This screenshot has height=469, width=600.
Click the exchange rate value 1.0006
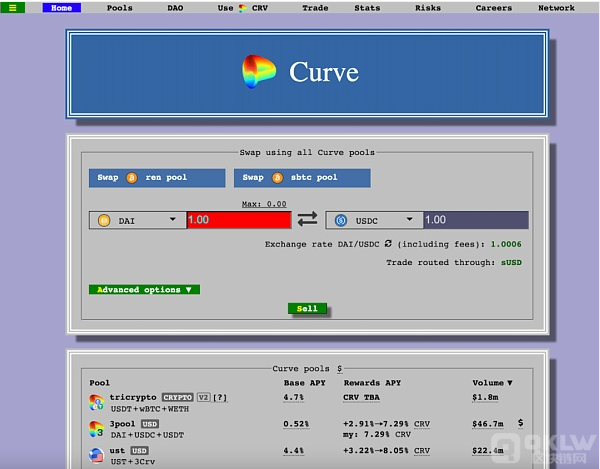coord(506,244)
